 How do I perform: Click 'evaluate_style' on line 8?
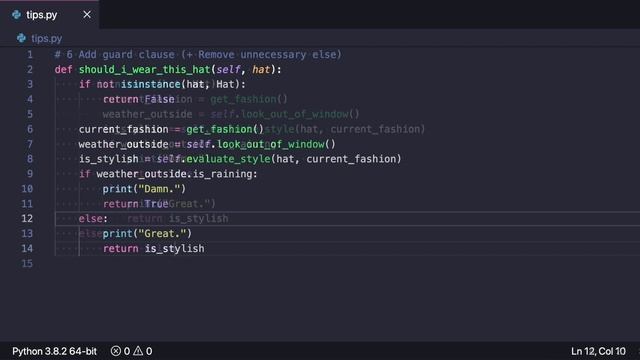(x=229, y=159)
